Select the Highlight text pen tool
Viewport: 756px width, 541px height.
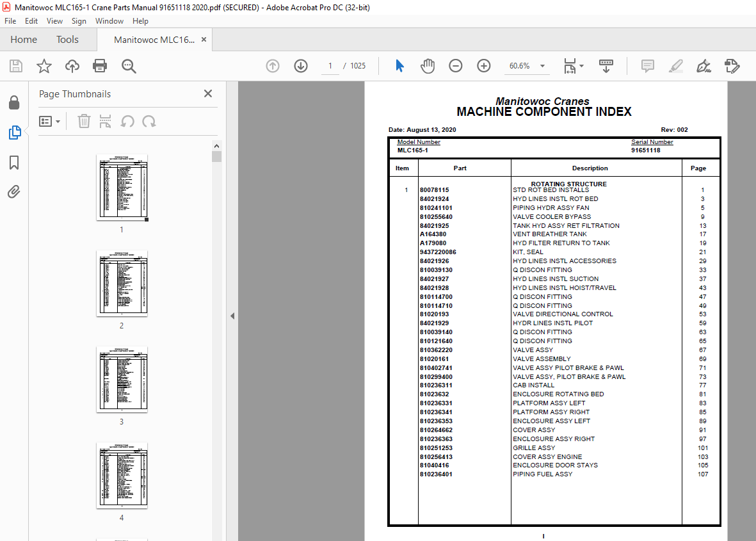(676, 65)
